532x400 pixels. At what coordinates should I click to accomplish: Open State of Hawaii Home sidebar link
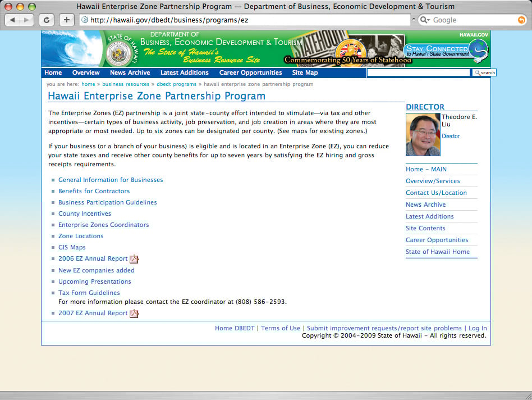[438, 252]
